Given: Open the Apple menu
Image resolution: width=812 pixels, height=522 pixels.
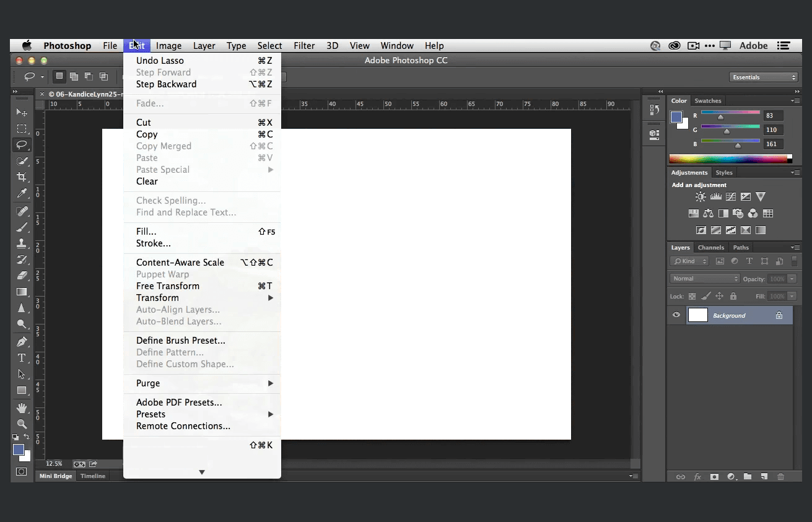Looking at the screenshot, I should [27, 46].
